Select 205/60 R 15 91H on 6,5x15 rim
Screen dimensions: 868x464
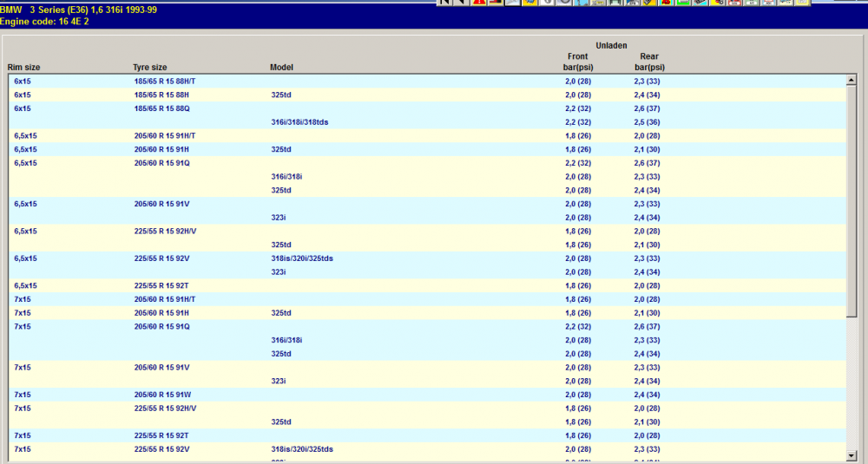coord(161,149)
